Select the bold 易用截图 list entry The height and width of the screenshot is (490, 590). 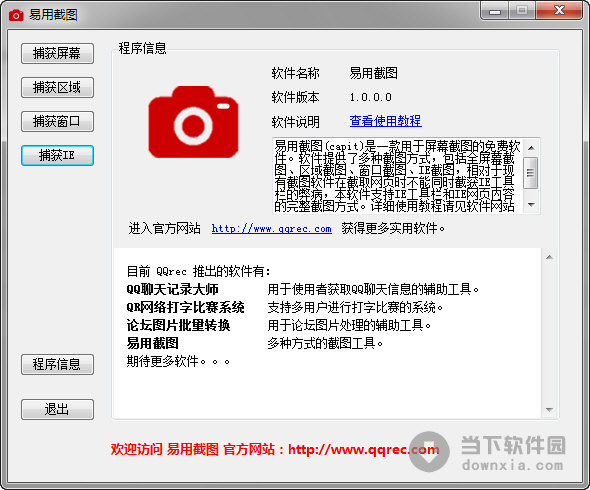[152, 343]
